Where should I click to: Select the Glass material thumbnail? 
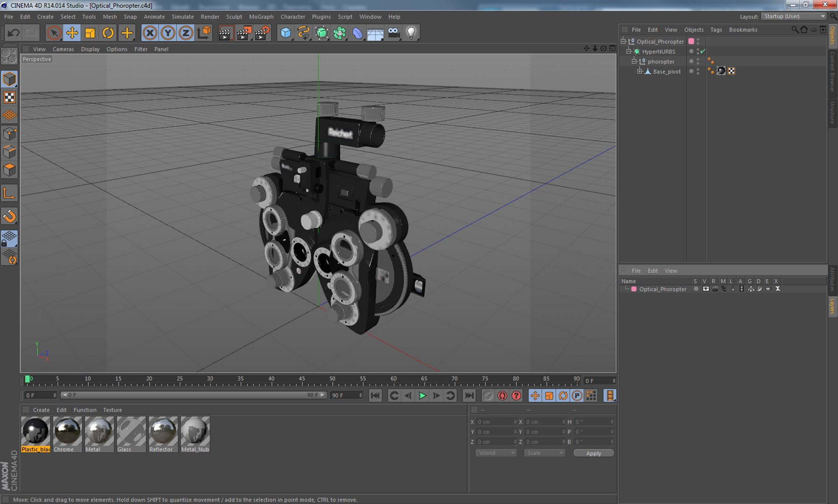pyautogui.click(x=131, y=434)
